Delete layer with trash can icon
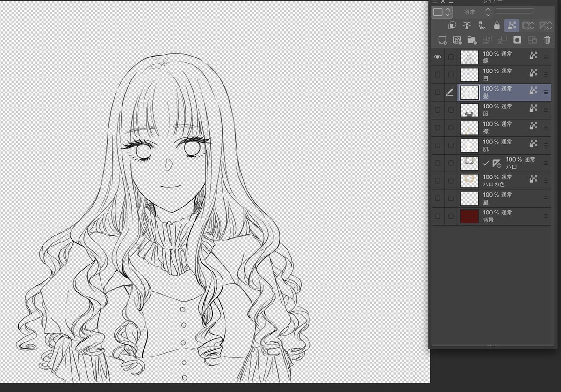The image size is (561, 392). tap(547, 40)
